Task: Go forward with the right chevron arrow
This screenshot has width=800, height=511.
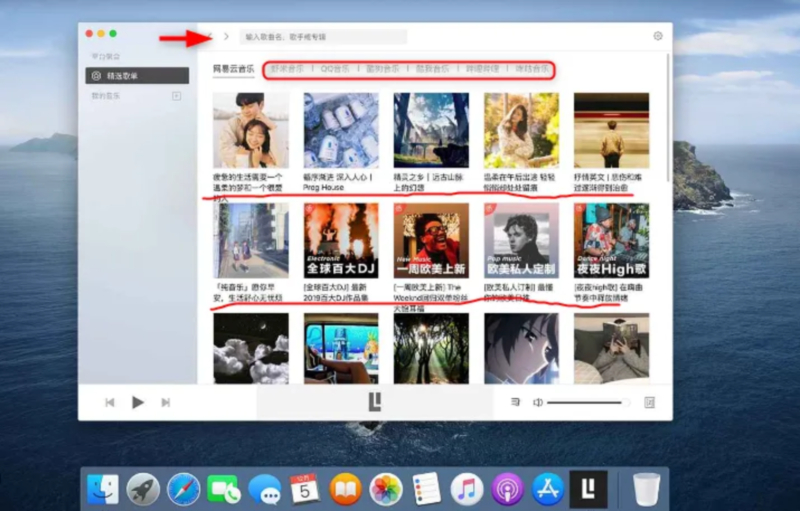Action: tap(226, 36)
